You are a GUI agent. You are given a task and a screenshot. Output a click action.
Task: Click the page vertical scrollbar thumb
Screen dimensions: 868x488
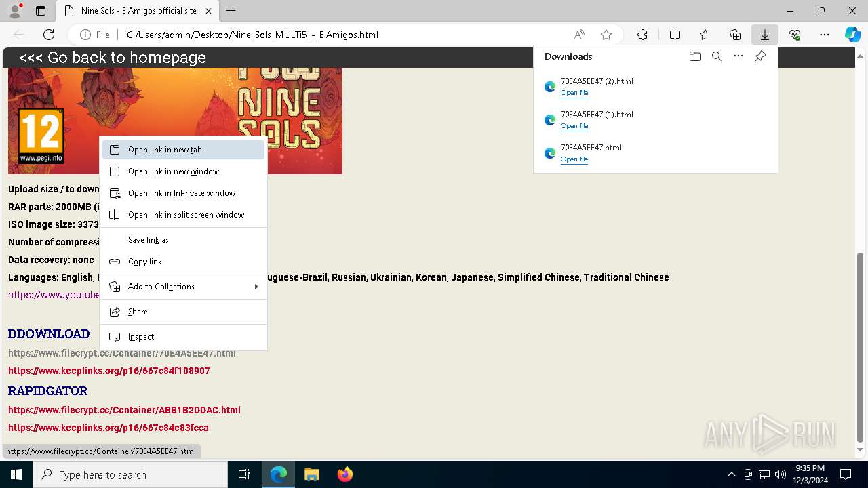[x=861, y=347]
